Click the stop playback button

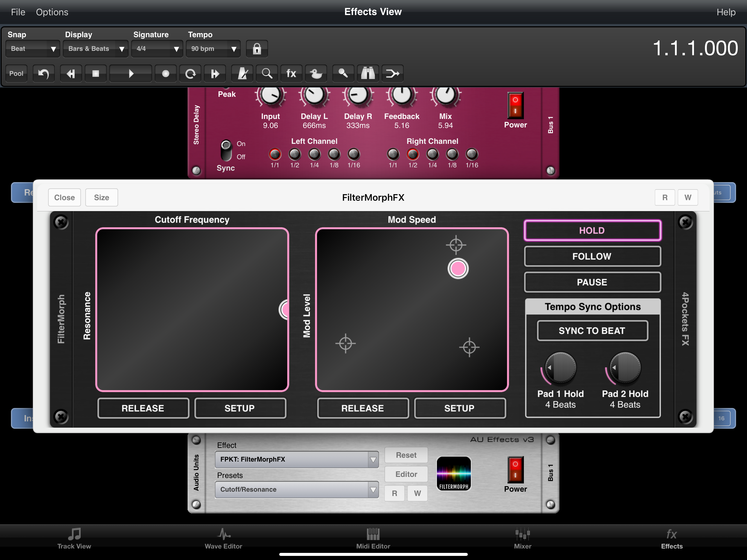[x=96, y=73]
